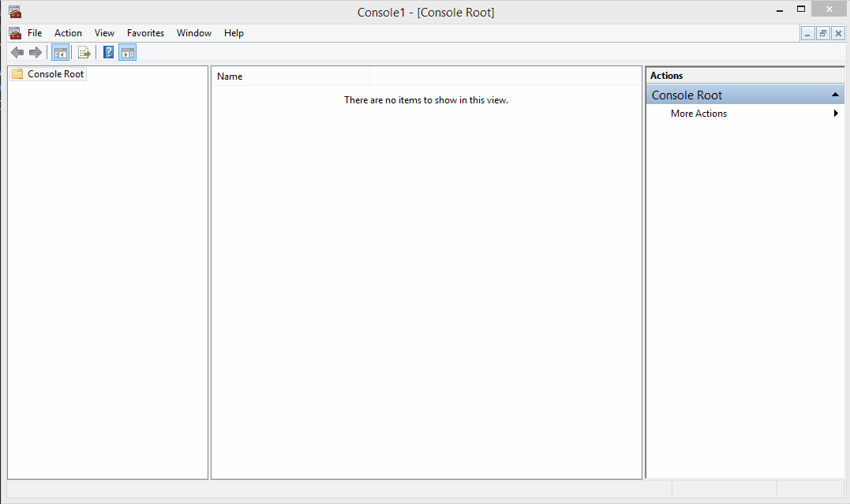Select the Console Root folder icon
Image resolution: width=850 pixels, height=504 pixels.
pyautogui.click(x=17, y=73)
